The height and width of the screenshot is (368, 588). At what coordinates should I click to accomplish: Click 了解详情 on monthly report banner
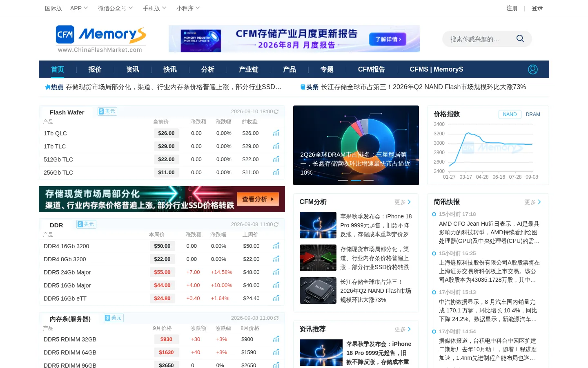click(388, 39)
